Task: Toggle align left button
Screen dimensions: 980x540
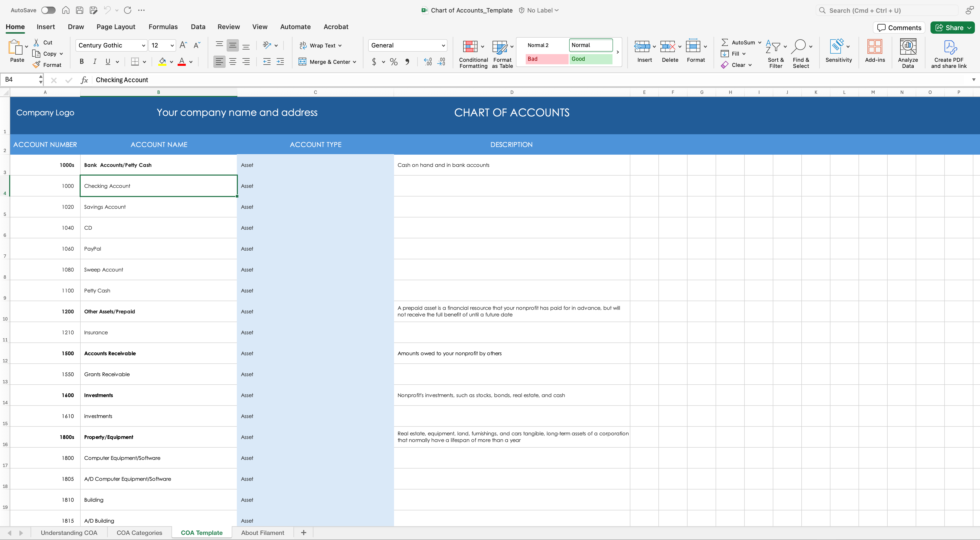Action: (219, 62)
